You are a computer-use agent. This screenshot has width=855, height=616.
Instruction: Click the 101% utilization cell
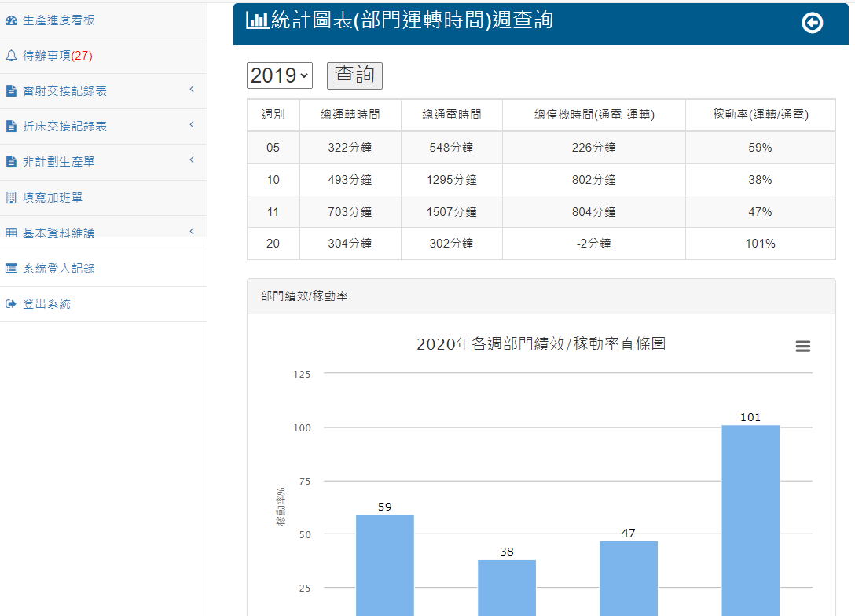(x=760, y=244)
